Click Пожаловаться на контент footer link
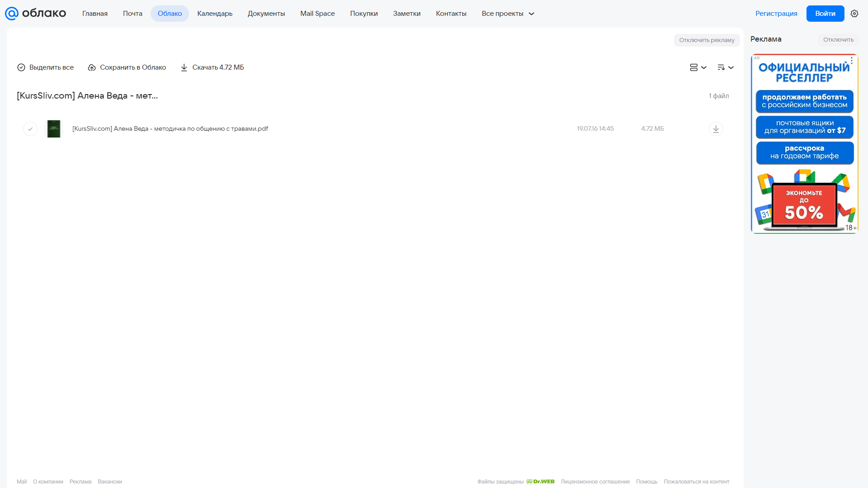The image size is (868, 488). click(x=697, y=482)
